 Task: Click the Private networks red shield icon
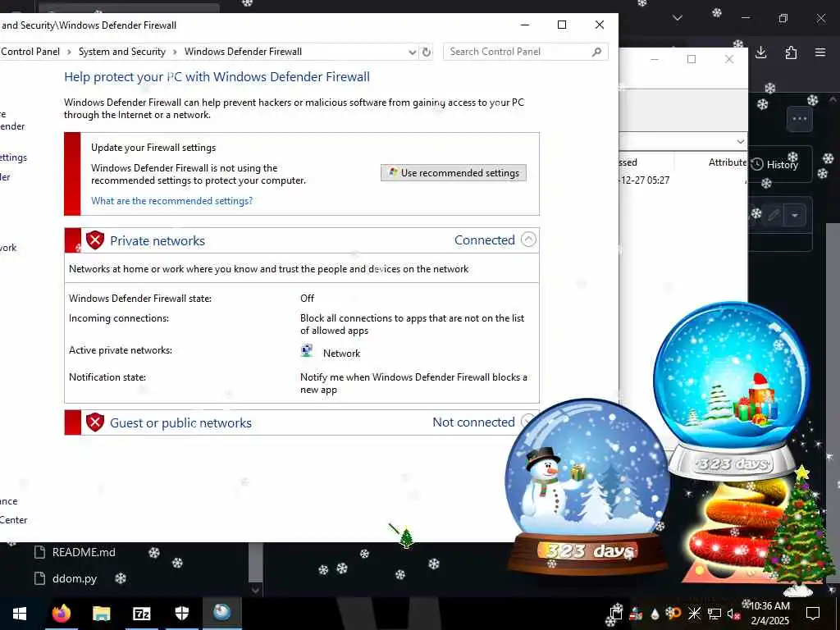[95, 240]
